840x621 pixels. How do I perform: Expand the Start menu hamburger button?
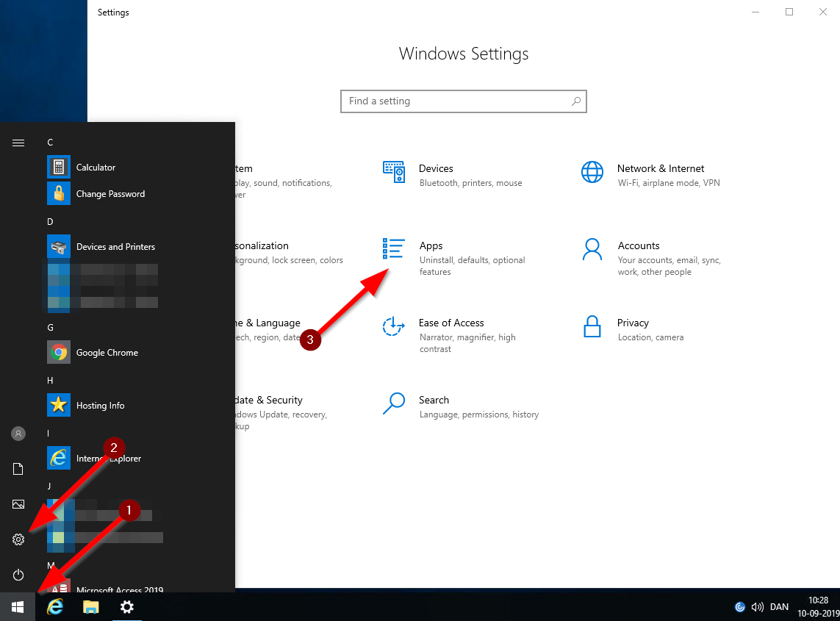[18, 143]
